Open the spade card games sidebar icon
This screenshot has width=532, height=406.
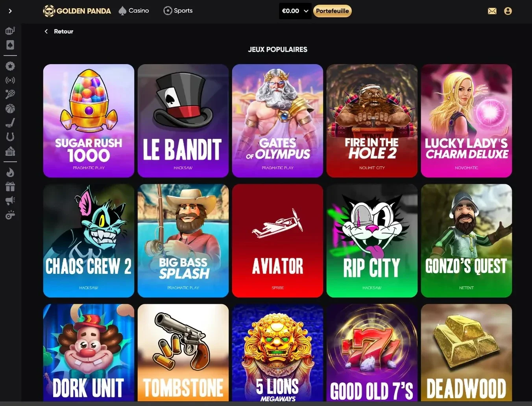click(10, 45)
